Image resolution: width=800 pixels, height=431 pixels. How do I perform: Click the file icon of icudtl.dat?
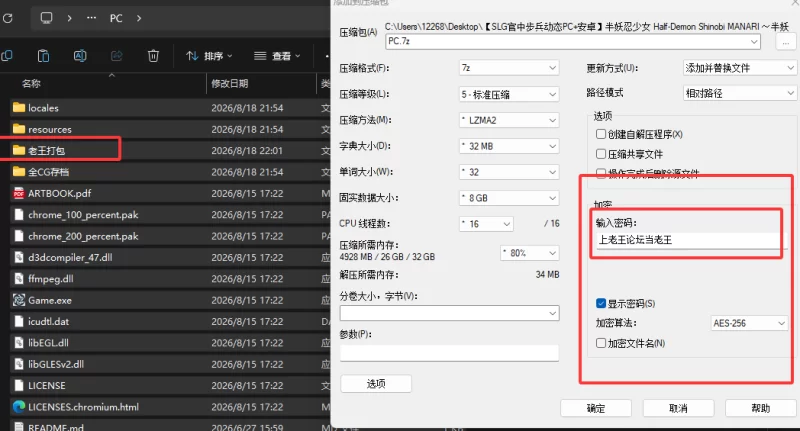[19, 321]
